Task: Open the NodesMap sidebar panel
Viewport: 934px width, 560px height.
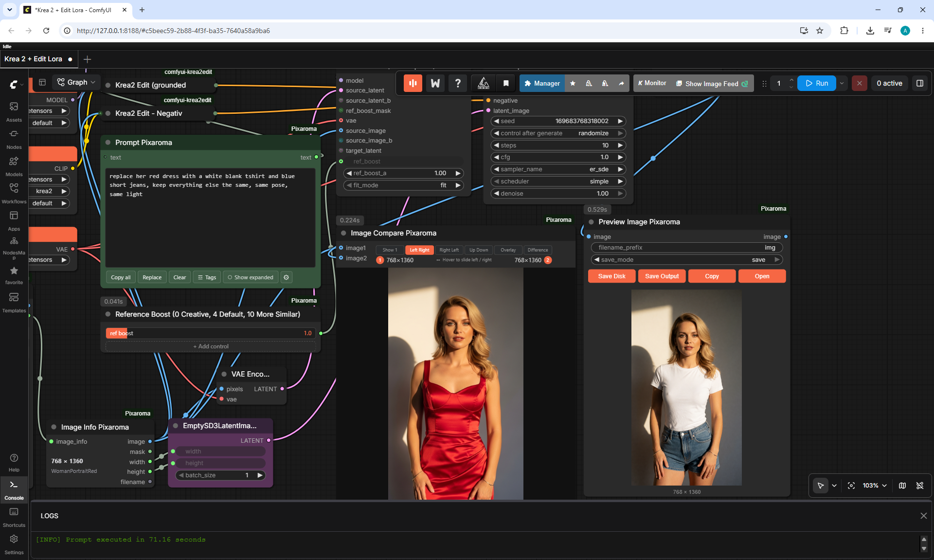Action: pyautogui.click(x=14, y=248)
